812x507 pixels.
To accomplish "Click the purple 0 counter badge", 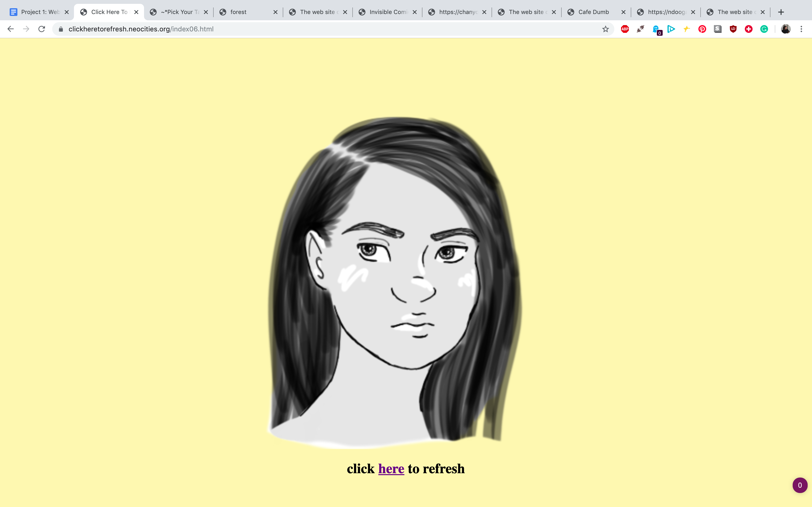I will point(800,485).
